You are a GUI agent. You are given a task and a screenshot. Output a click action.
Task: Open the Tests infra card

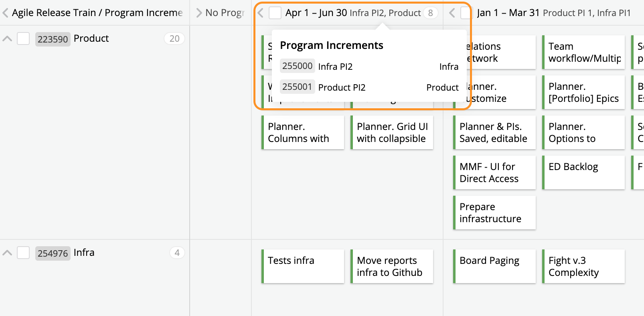click(x=303, y=266)
